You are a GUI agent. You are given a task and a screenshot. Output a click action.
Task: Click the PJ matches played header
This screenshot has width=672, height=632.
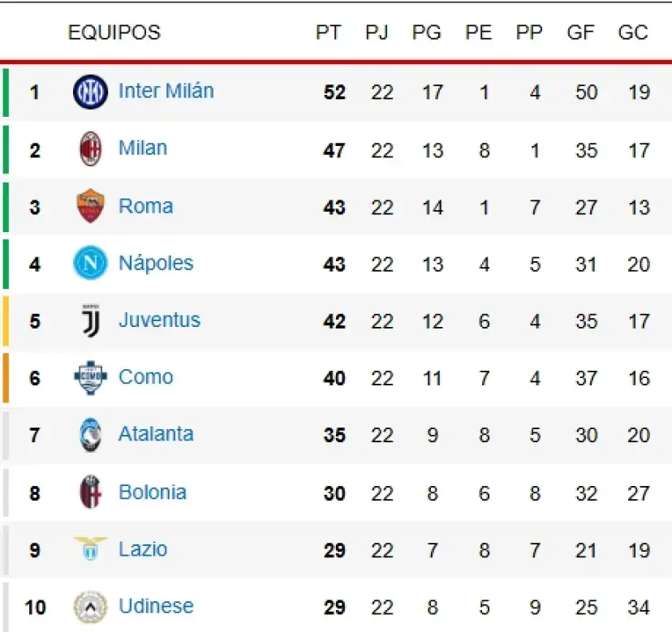[377, 32]
